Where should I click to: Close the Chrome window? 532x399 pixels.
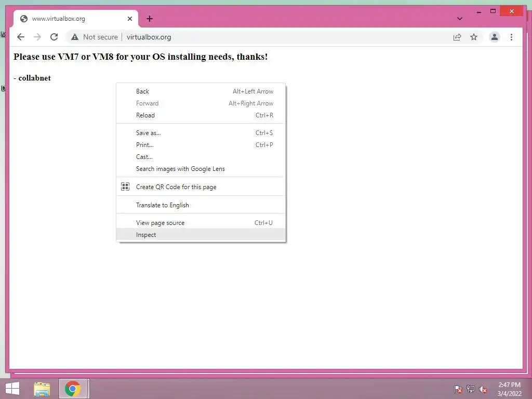512,11
